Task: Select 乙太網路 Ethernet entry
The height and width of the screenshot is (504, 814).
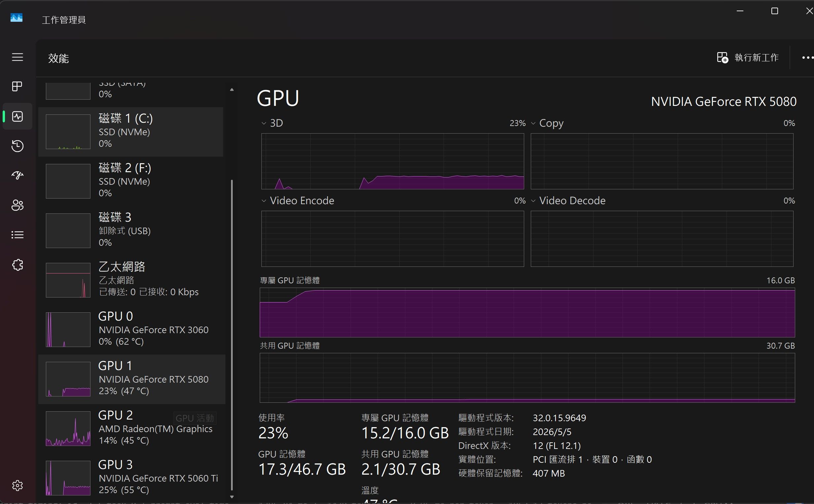Action: click(x=131, y=280)
